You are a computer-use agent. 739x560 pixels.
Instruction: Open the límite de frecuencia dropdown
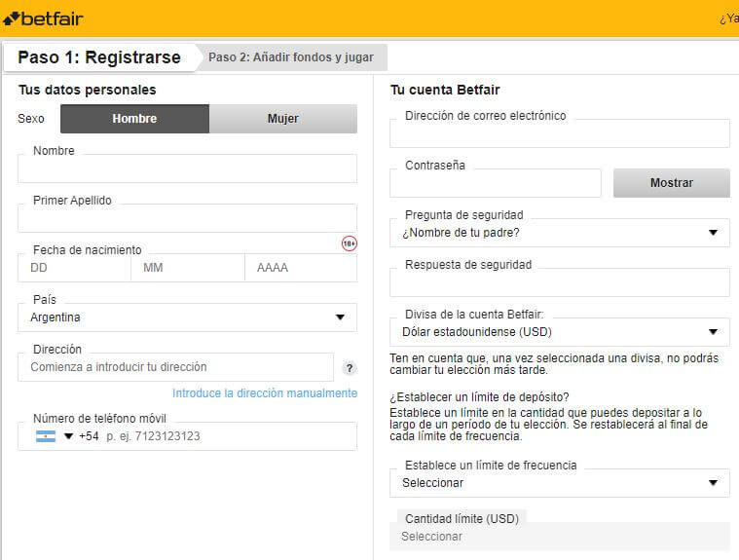[x=560, y=483]
